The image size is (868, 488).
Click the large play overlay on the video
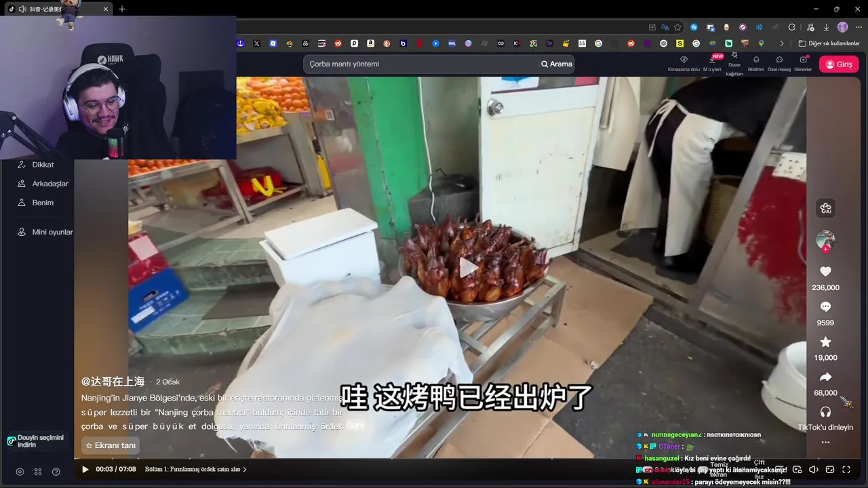[x=468, y=268]
